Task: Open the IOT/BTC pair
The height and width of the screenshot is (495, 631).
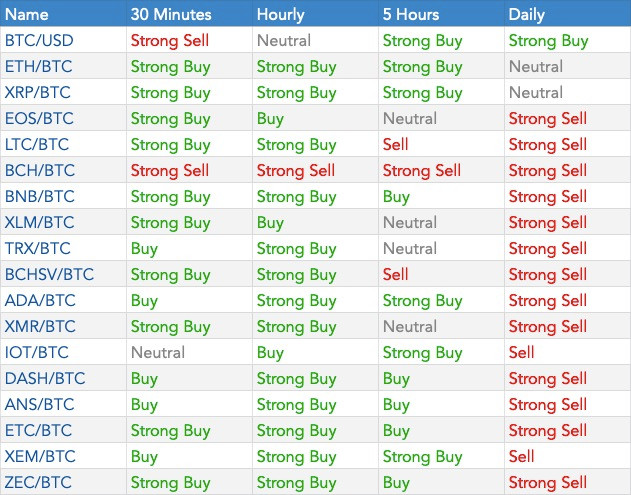Action: 37,352
